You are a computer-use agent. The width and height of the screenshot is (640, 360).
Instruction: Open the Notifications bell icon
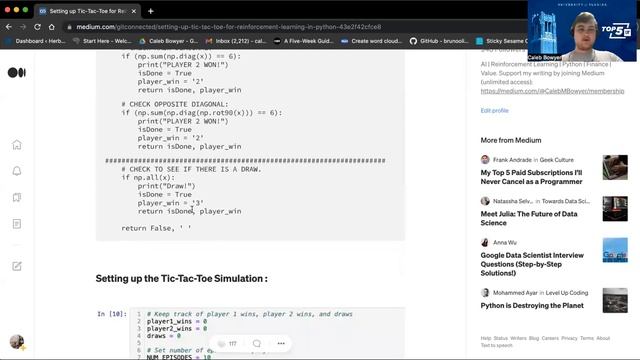(x=17, y=171)
